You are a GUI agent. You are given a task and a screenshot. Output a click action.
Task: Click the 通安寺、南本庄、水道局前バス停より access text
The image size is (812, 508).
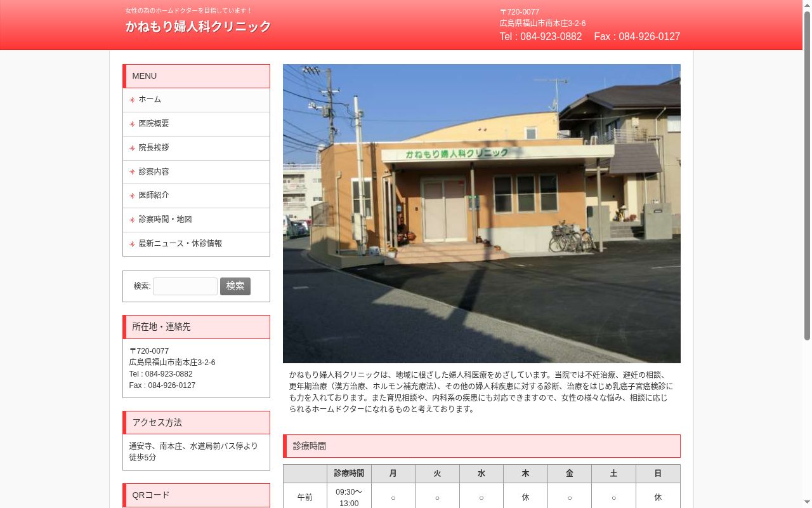(x=193, y=446)
